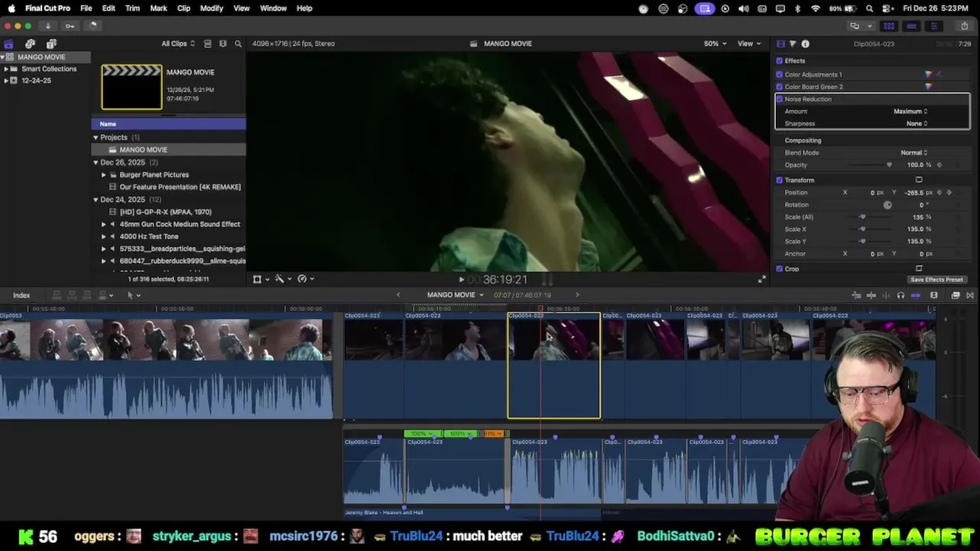Open the timeline Index button
This screenshot has height=551, width=980.
(x=21, y=295)
